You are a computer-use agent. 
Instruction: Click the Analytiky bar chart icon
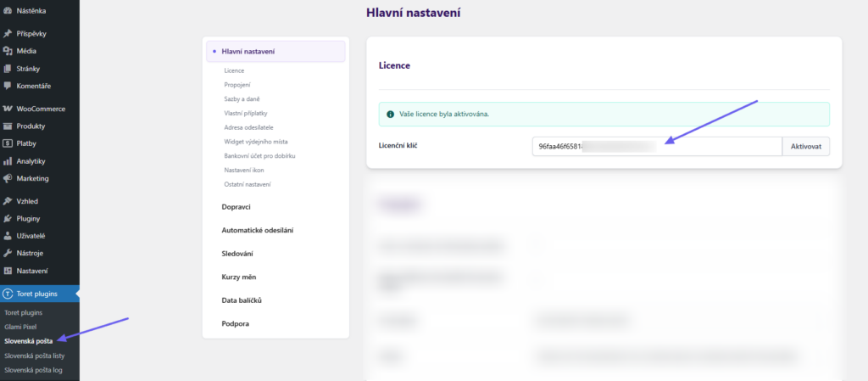point(8,161)
